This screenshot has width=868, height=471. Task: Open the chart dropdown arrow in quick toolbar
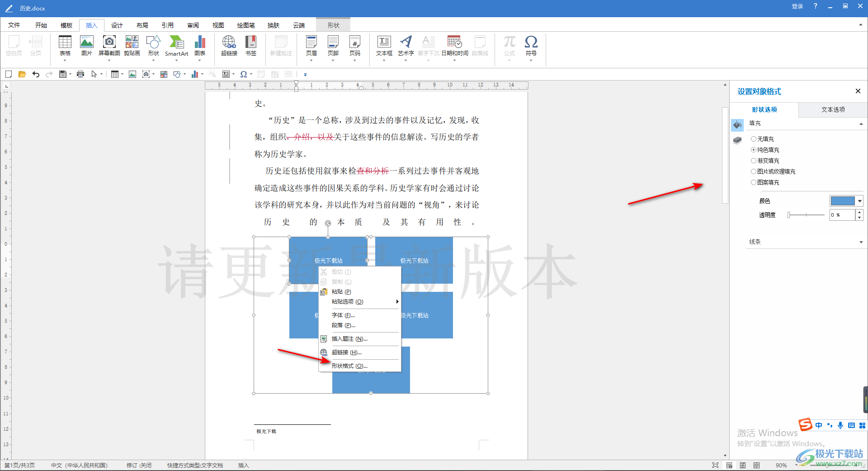[202, 74]
